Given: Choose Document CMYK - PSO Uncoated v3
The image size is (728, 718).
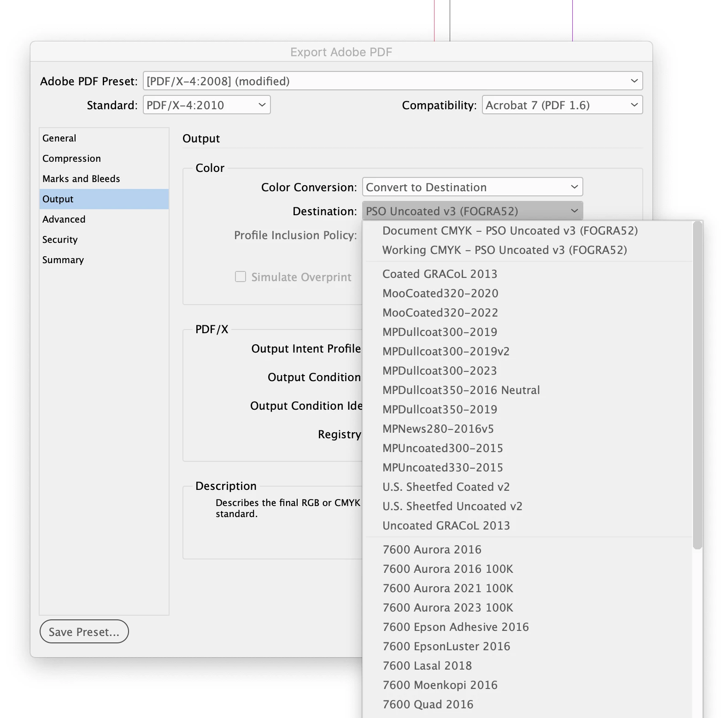Looking at the screenshot, I should pyautogui.click(x=528, y=230).
